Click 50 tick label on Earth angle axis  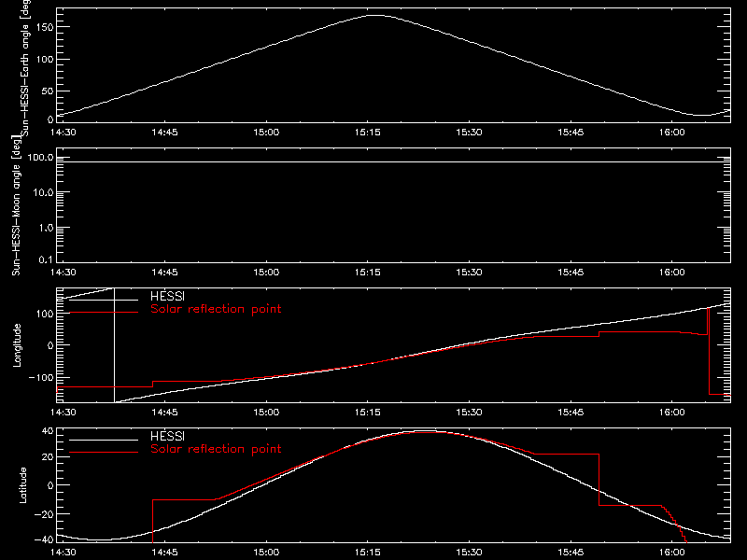[x=48, y=91]
